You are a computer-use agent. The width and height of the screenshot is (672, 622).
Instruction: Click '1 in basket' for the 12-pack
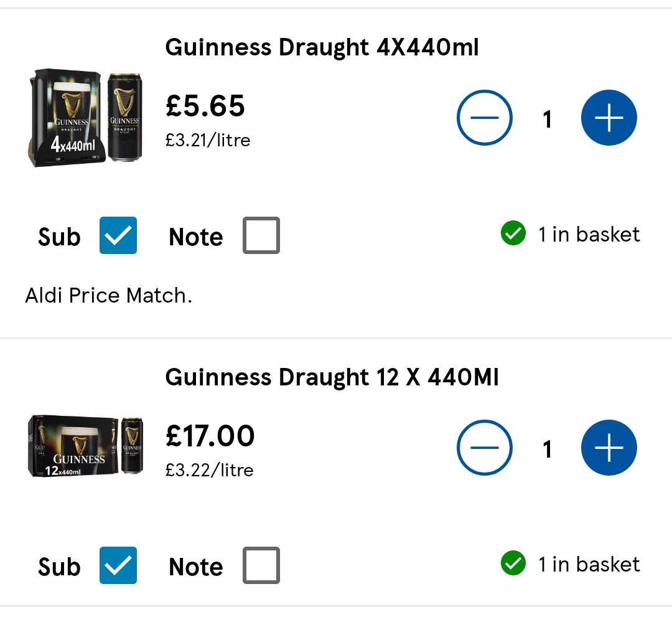[x=589, y=564]
